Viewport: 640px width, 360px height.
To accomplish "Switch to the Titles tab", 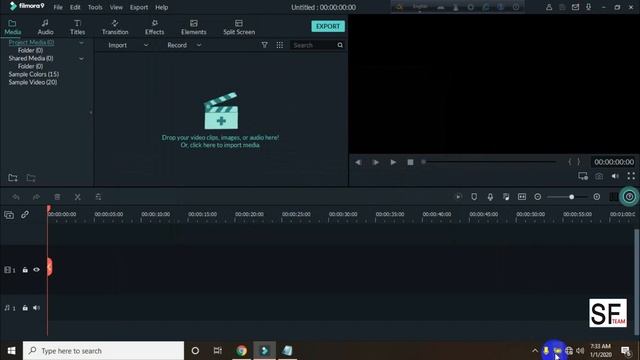I will pyautogui.click(x=78, y=27).
